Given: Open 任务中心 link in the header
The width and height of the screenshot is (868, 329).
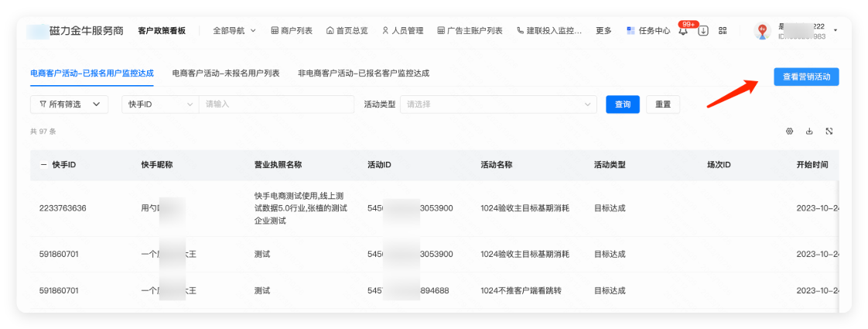Looking at the screenshot, I should (x=654, y=31).
